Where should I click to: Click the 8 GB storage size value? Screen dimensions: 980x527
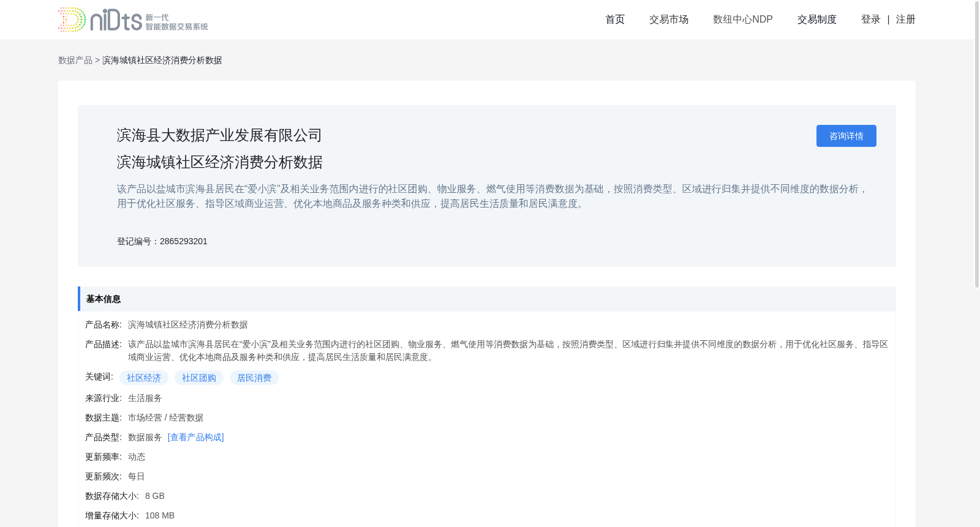(155, 496)
